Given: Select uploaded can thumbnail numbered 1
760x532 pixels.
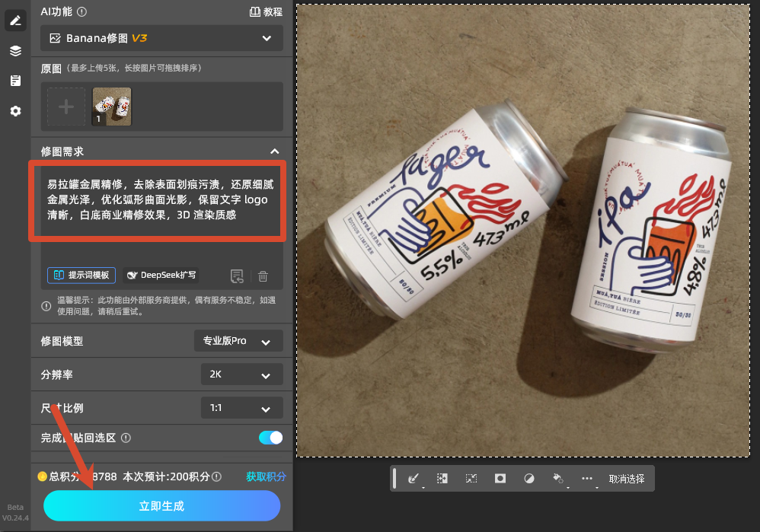Looking at the screenshot, I should point(111,107).
